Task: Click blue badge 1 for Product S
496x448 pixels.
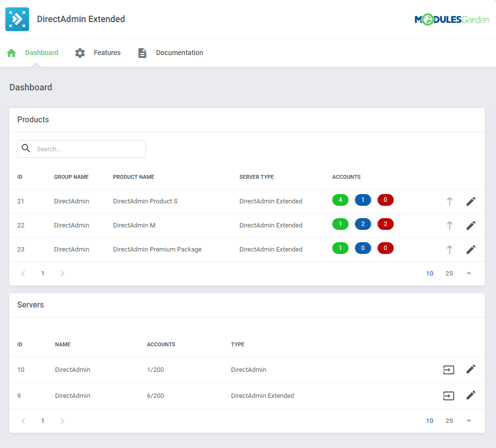Action: (x=363, y=200)
